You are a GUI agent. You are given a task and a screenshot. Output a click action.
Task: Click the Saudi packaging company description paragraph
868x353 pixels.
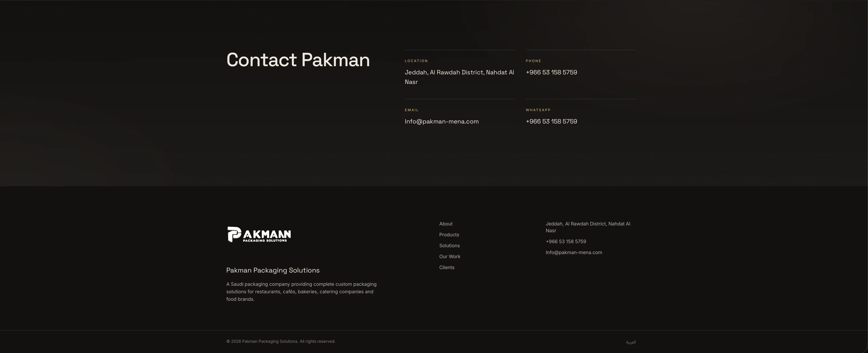click(x=301, y=292)
